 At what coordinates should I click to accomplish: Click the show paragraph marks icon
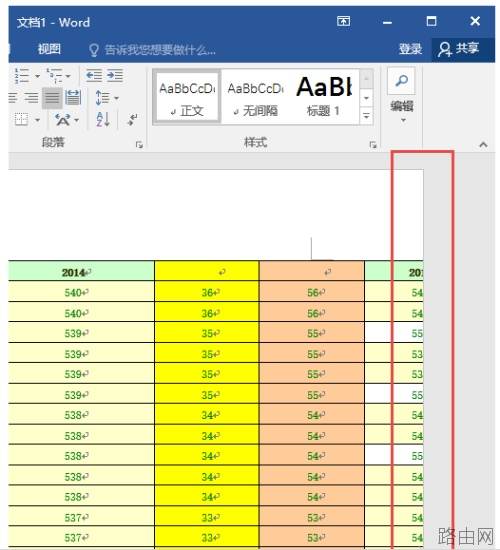tap(133, 120)
